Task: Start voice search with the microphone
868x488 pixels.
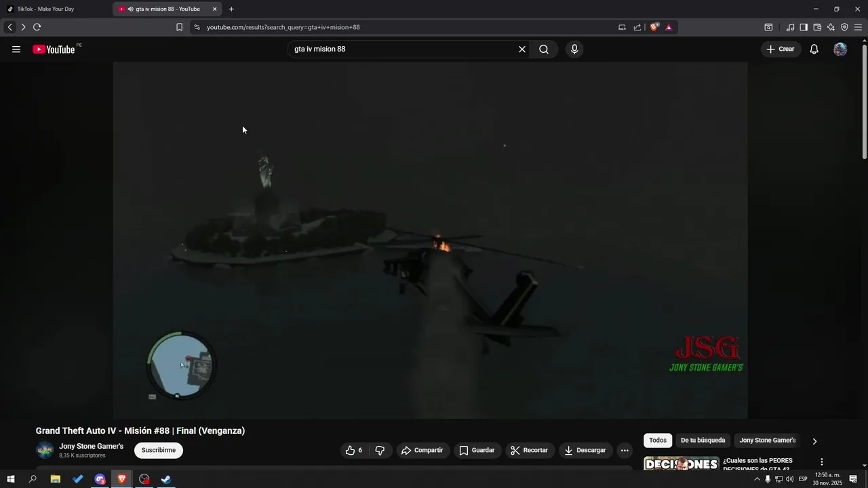Action: coord(574,49)
